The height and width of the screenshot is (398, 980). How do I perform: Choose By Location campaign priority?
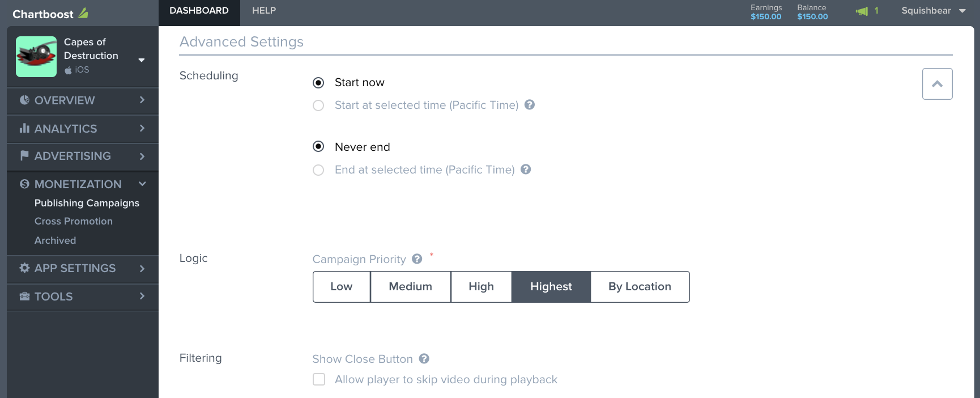pos(640,287)
